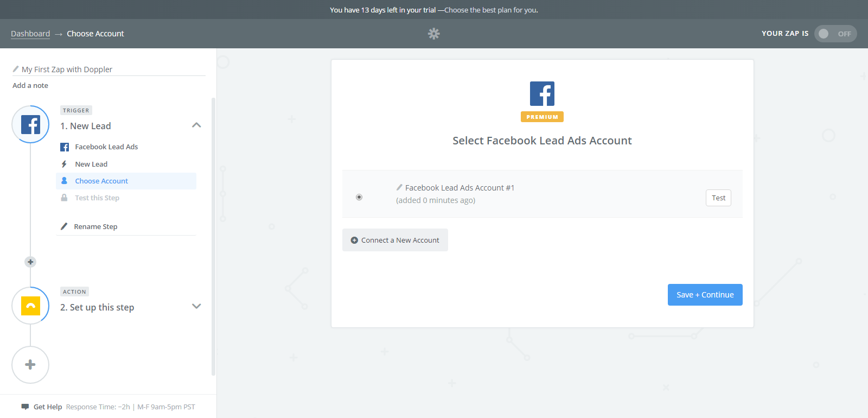Click the ACTION label tag

pos(74,292)
